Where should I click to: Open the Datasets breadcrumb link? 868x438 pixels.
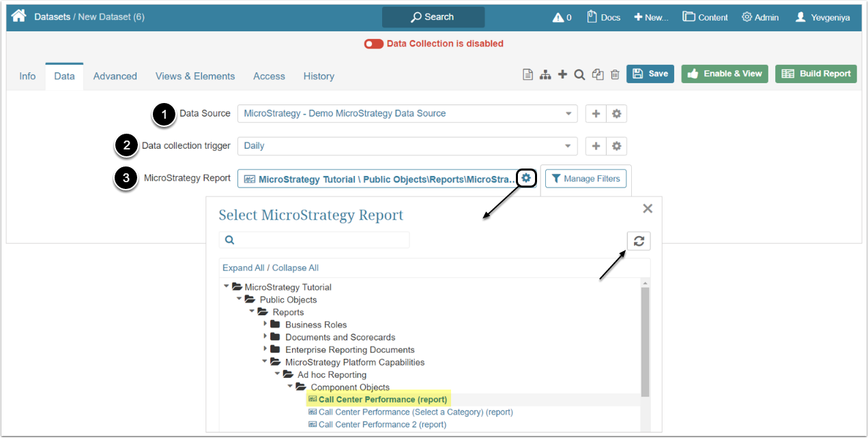pyautogui.click(x=52, y=17)
